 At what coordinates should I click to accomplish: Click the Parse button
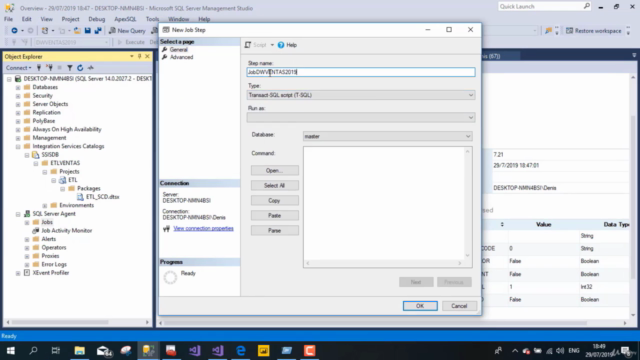(x=274, y=231)
